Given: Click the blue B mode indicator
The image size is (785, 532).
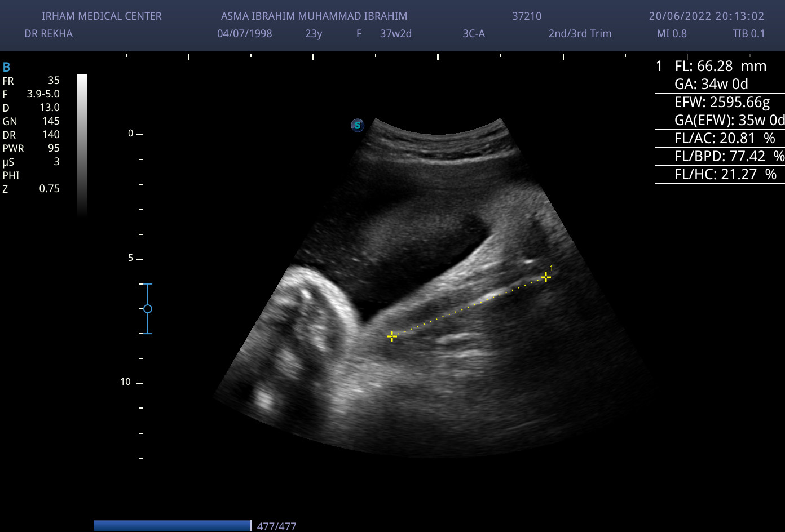Looking at the screenshot, I should [x=7, y=67].
